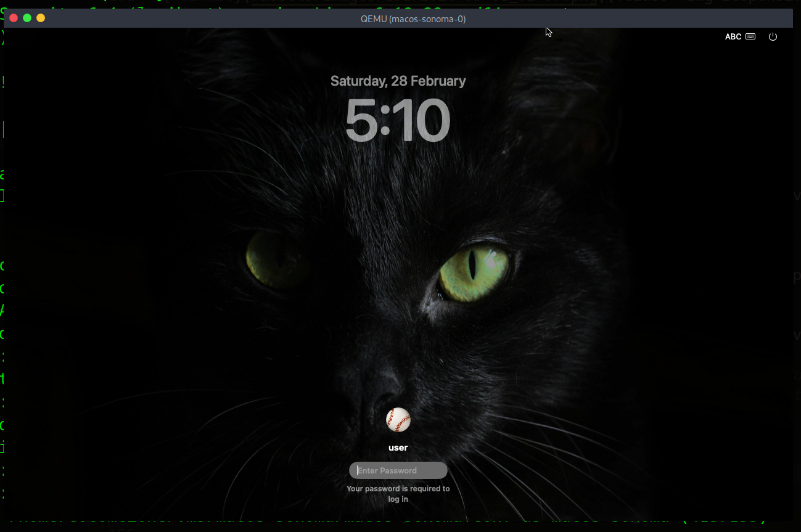Click the power symbol in the top corner
The image size is (801, 532).
pos(773,36)
